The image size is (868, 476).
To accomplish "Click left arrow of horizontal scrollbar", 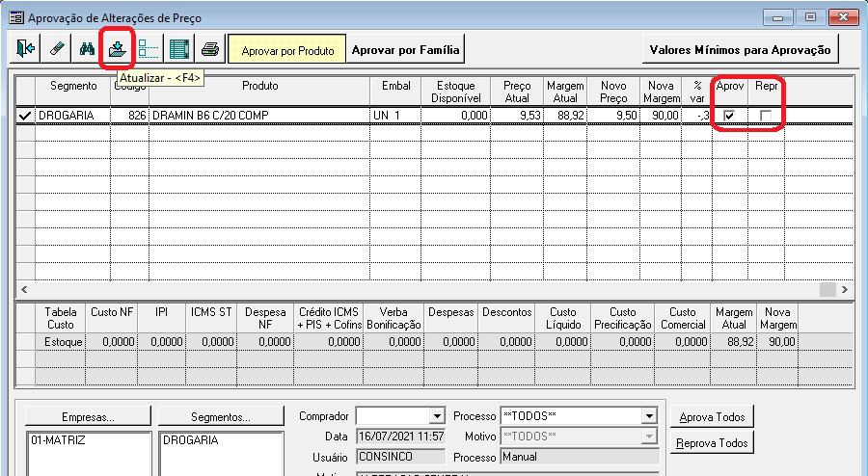I will (x=24, y=289).
